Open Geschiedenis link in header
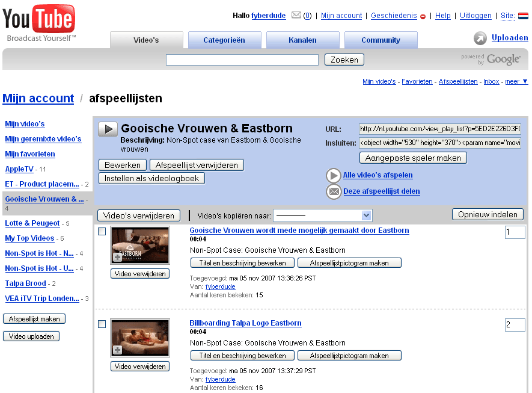532x393 pixels. [394, 16]
